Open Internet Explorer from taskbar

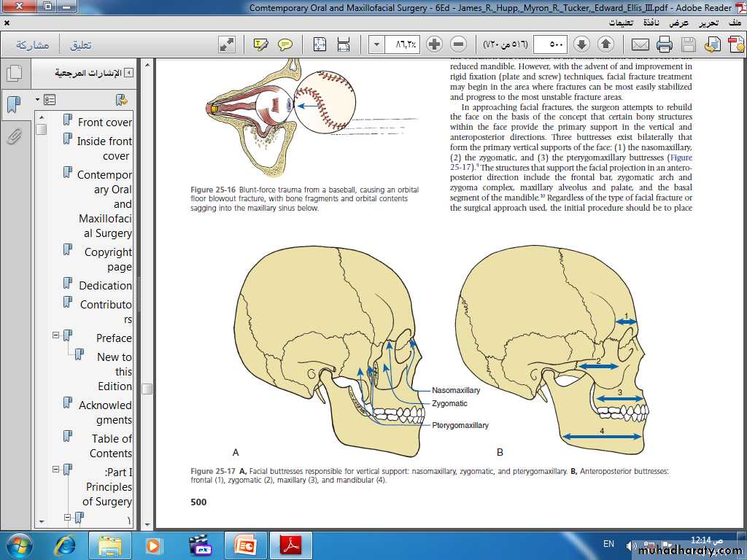66,545
